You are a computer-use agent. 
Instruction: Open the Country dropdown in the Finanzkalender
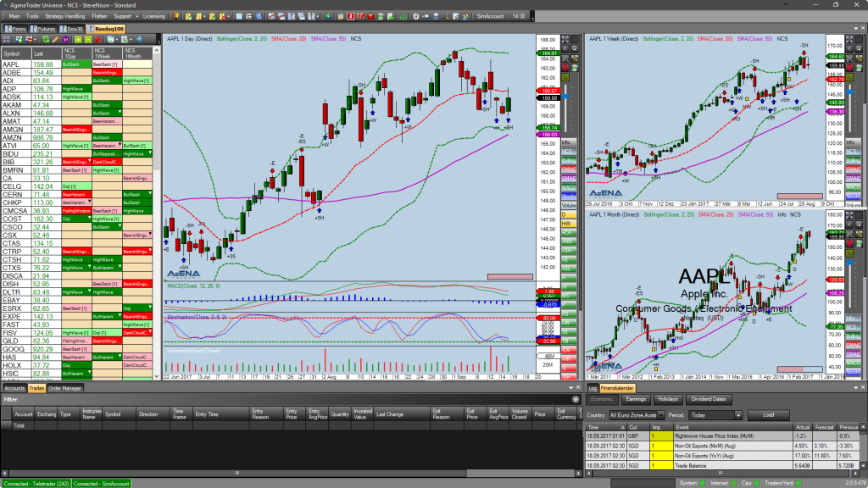click(661, 415)
